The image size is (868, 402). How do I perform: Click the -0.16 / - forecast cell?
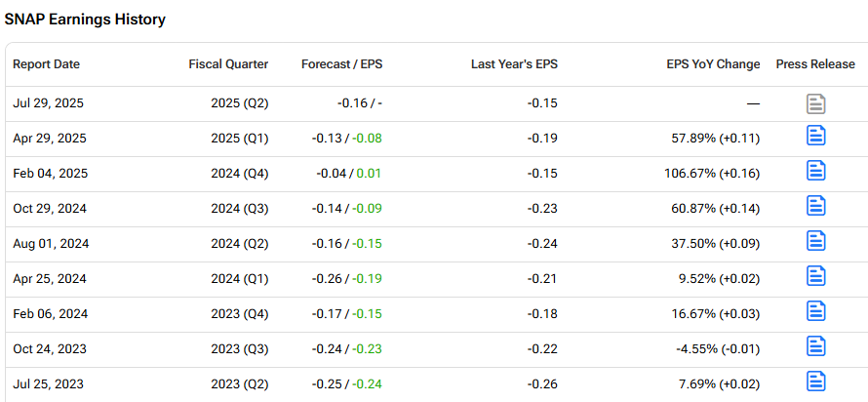tap(360, 103)
